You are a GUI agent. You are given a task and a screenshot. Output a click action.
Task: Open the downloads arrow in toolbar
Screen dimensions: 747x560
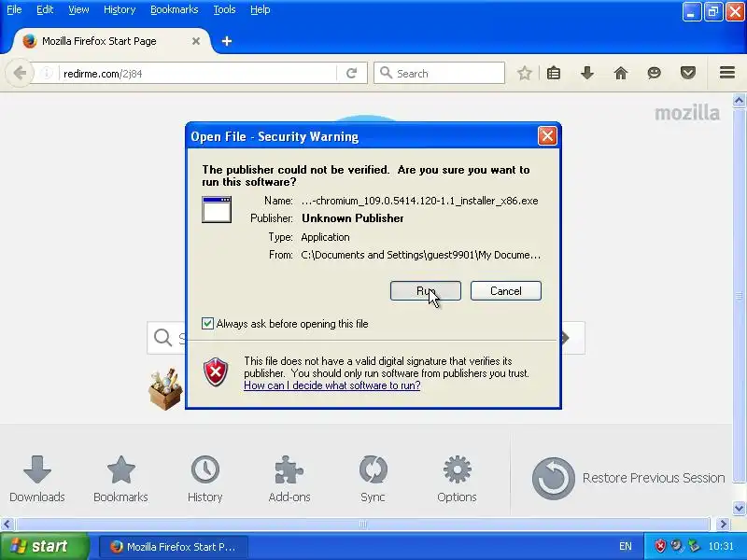pyautogui.click(x=587, y=74)
